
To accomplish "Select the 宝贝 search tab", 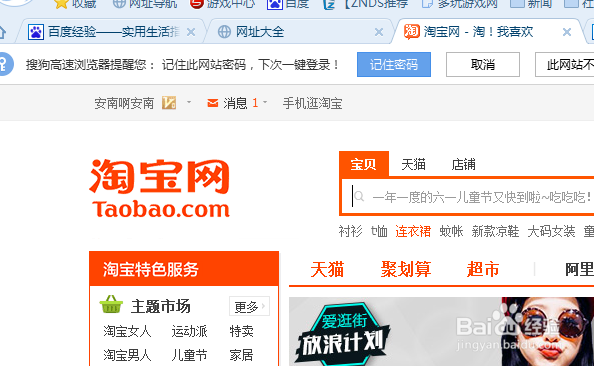I will pyautogui.click(x=364, y=164).
